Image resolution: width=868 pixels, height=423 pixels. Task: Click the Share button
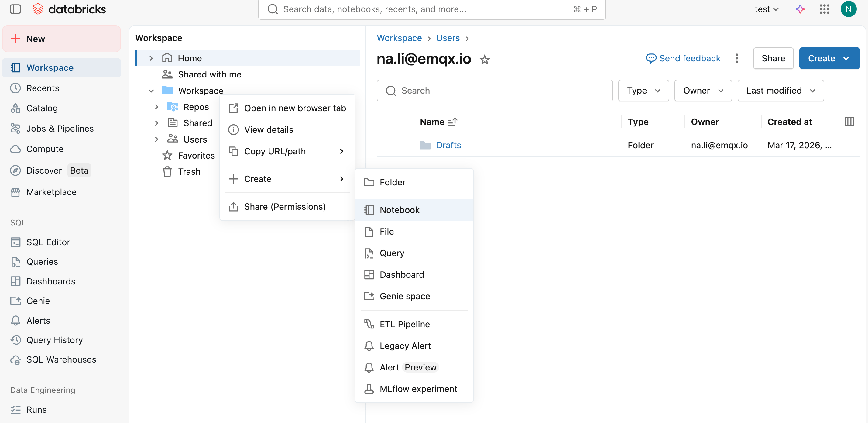773,58
